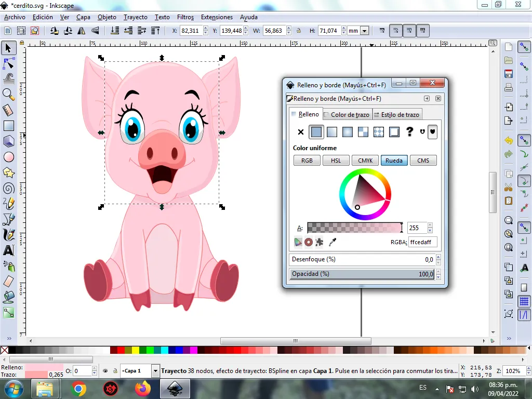Select the 3D box tool
532x399 pixels.
coord(8,141)
